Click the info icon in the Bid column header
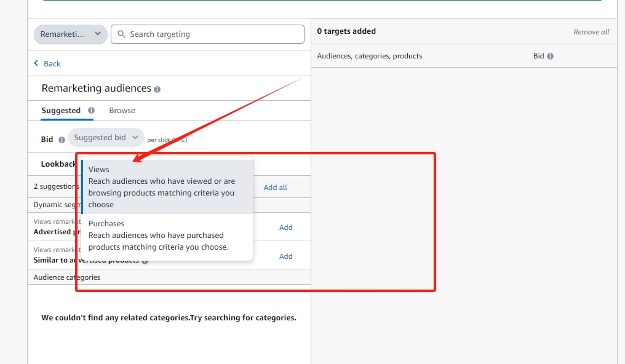The image size is (625, 364). click(550, 56)
